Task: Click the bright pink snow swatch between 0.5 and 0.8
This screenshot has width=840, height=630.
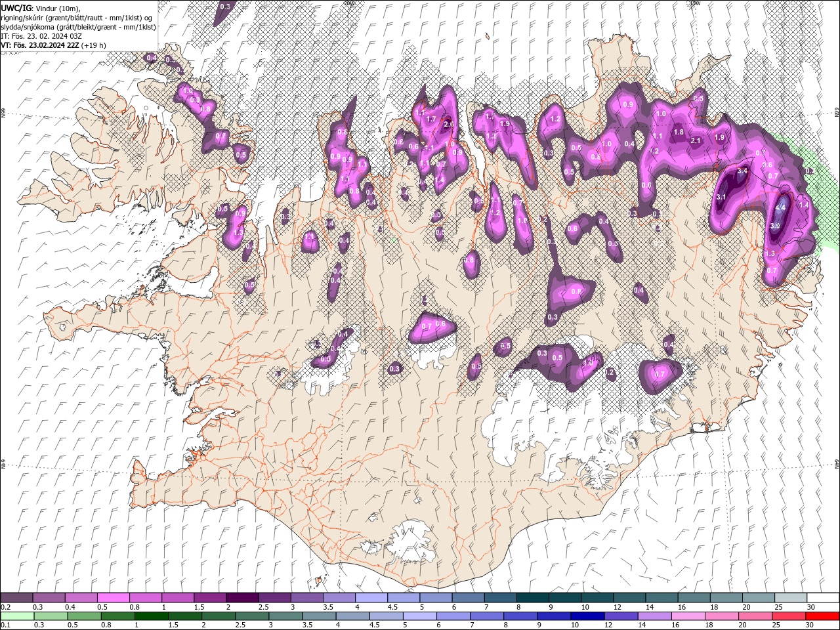Action: click(x=113, y=598)
